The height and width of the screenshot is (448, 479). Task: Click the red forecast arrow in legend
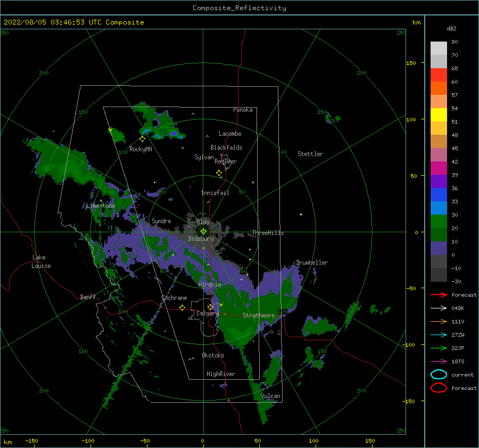pyautogui.click(x=439, y=295)
